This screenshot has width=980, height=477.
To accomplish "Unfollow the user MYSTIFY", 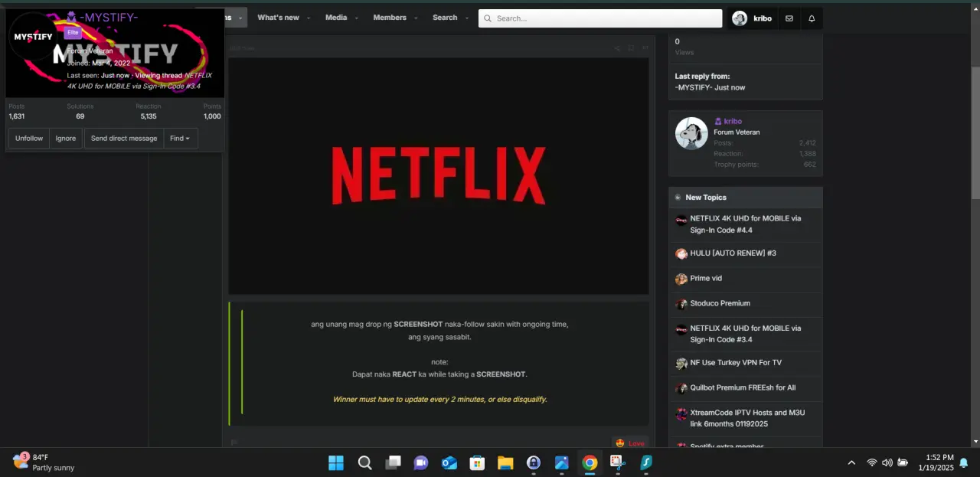I will (x=29, y=139).
